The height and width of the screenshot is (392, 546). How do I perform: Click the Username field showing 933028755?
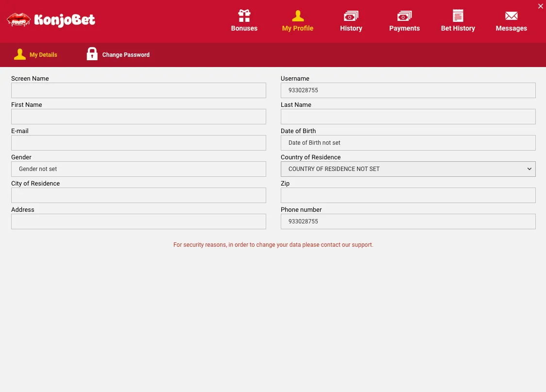408,90
